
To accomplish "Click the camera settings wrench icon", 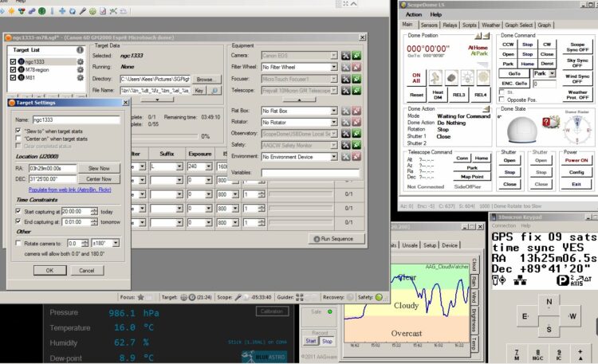I will point(345,56).
